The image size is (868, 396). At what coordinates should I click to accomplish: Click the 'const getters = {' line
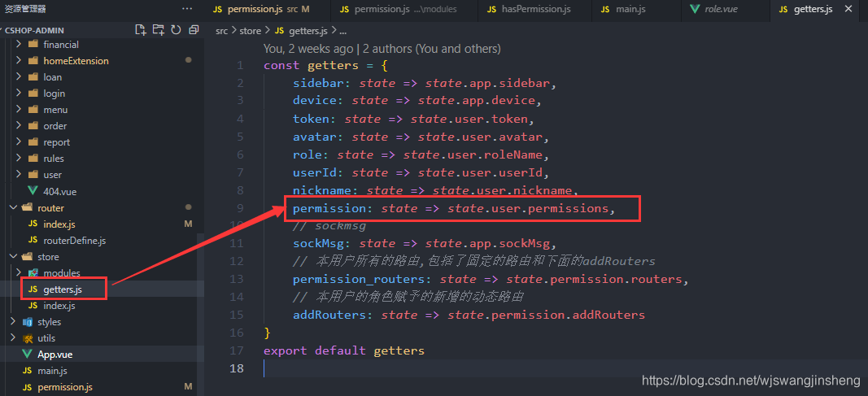pos(325,65)
